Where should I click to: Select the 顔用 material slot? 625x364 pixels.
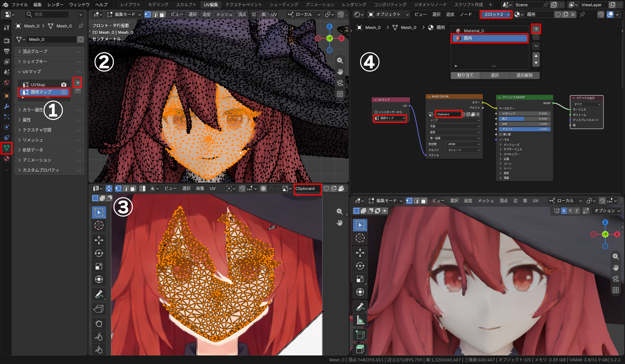coord(490,38)
